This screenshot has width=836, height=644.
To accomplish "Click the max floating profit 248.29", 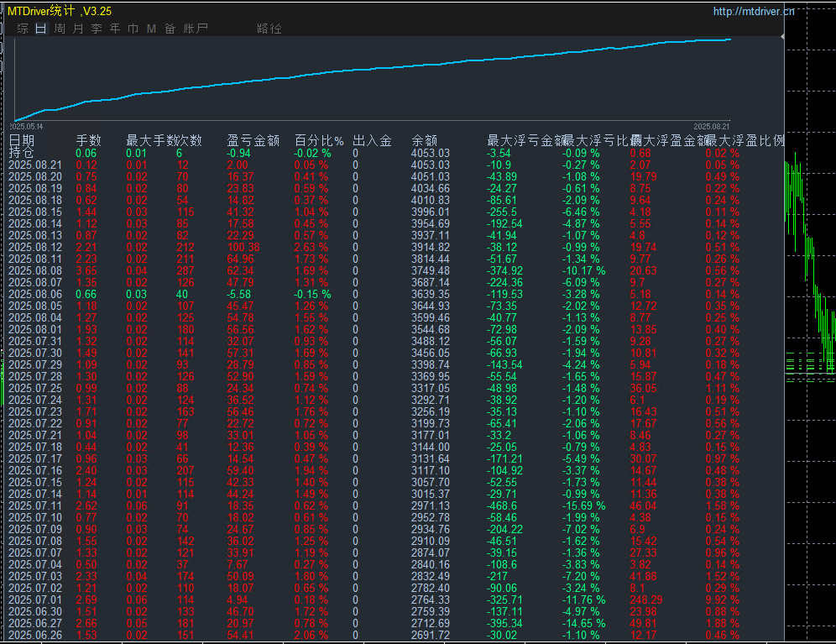I will point(646,599).
